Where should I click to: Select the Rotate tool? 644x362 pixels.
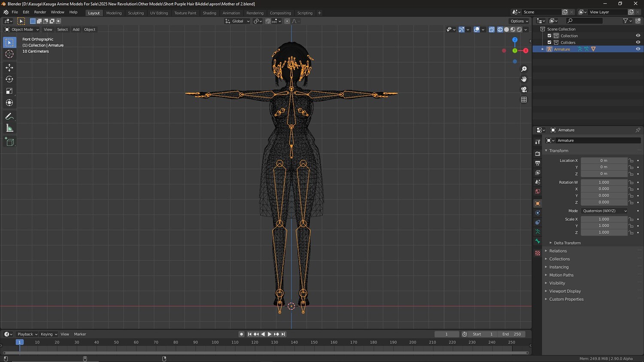(9, 79)
